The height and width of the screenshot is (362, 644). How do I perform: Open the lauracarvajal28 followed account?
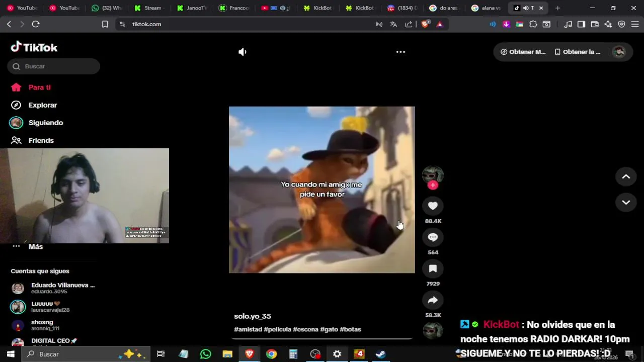pos(50,307)
